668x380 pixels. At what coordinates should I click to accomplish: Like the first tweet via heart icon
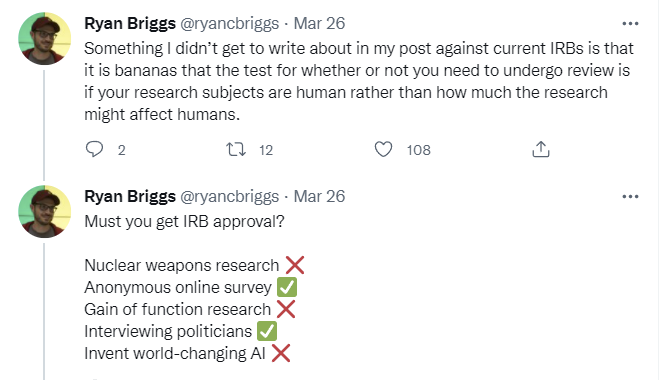tap(383, 149)
